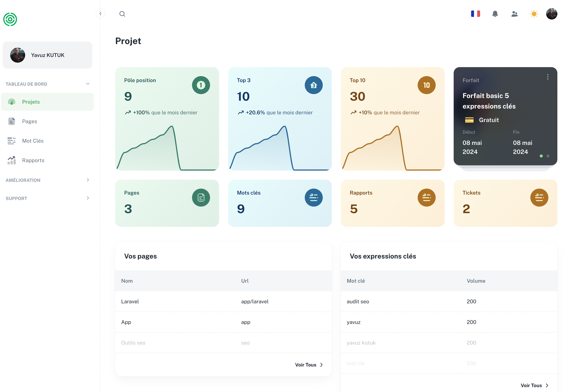Open the Forfait card three-dot menu
The height and width of the screenshot is (392, 569).
[x=547, y=77]
